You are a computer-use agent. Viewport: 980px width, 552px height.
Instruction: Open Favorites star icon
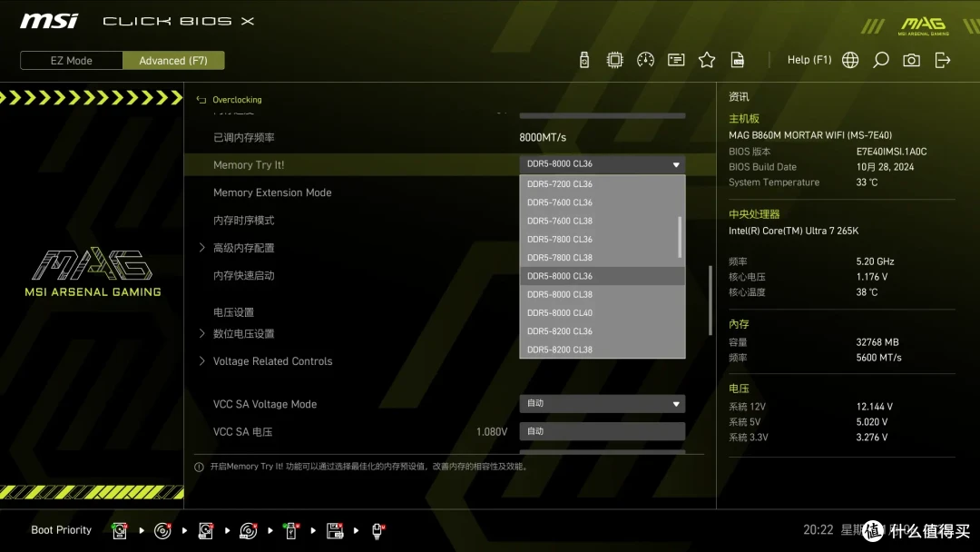706,60
